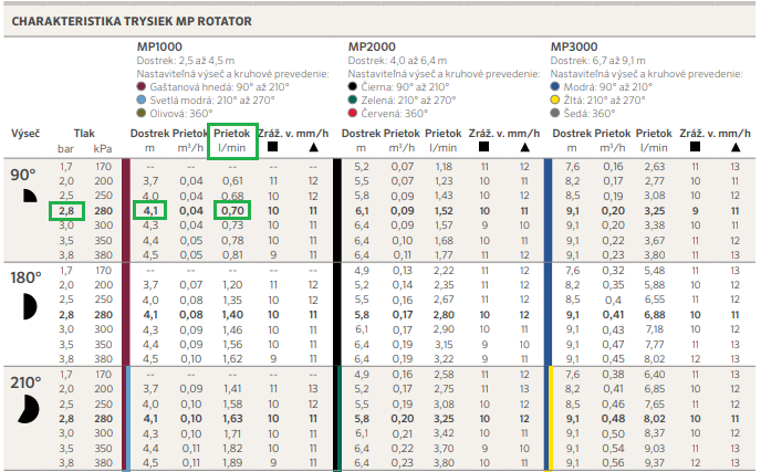
Task: Select the grey Šedá 360° dot
Action: (555, 113)
